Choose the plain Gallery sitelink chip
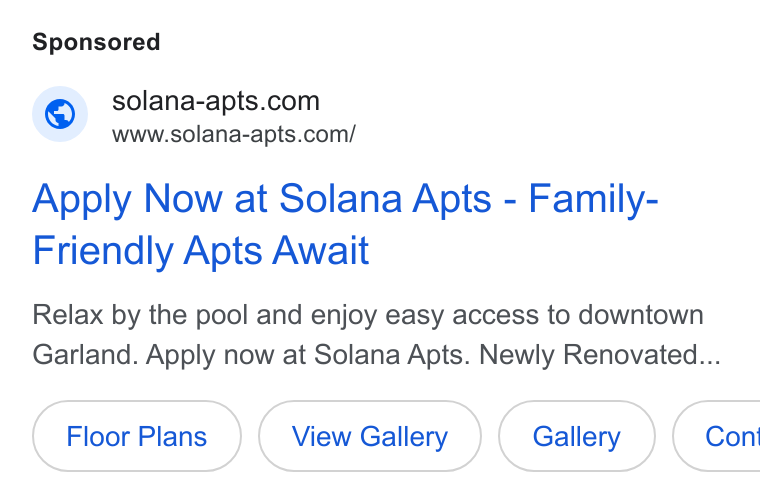This screenshot has height=504, width=760. [577, 436]
